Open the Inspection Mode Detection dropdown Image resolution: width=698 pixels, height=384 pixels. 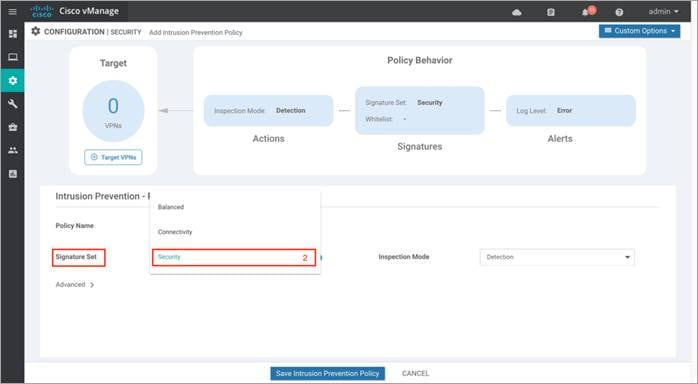[557, 257]
